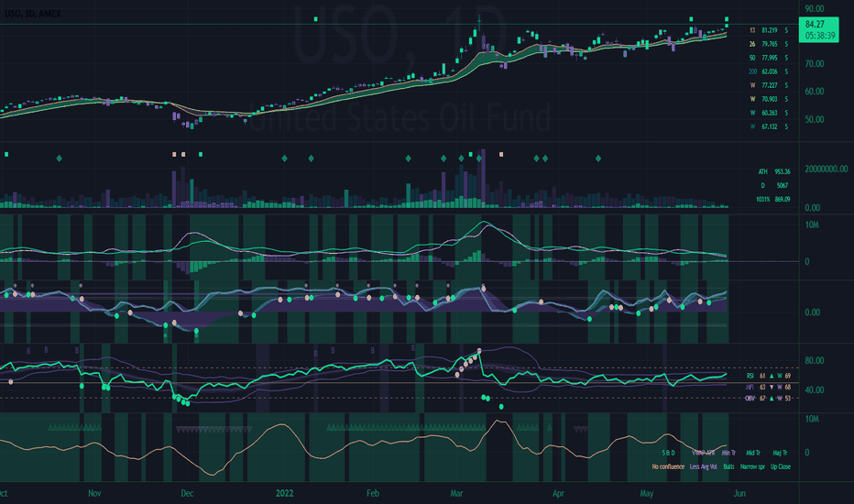This screenshot has height=504, width=854.
Task: Click the W row valued 60.263
Action: coord(769,113)
